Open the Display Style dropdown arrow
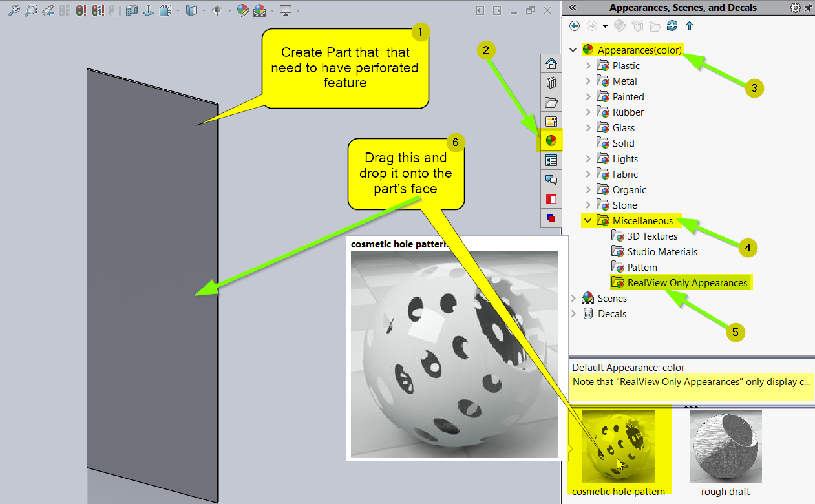Viewport: 815px width, 504px height. coord(204,10)
